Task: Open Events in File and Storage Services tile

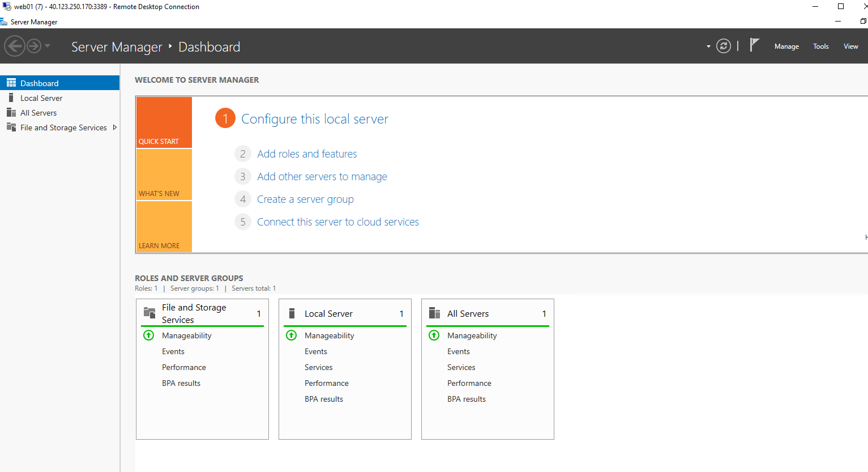Action: (x=173, y=351)
